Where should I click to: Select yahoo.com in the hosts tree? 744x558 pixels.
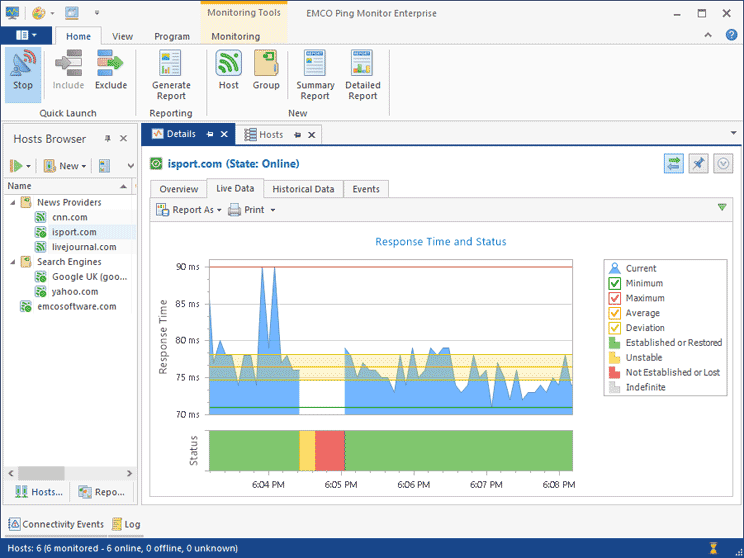[x=74, y=292]
